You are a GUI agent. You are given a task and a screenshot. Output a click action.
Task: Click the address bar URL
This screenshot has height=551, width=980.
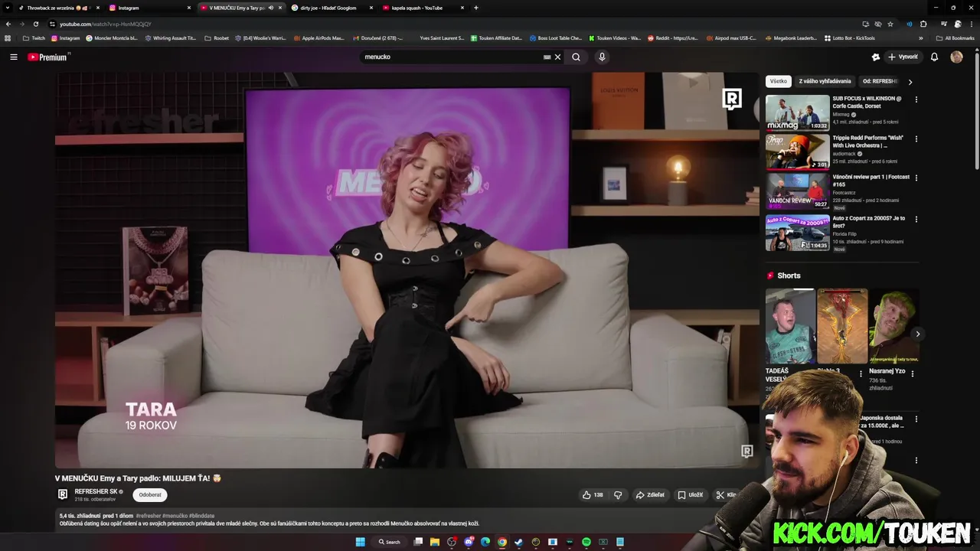pyautogui.click(x=106, y=24)
